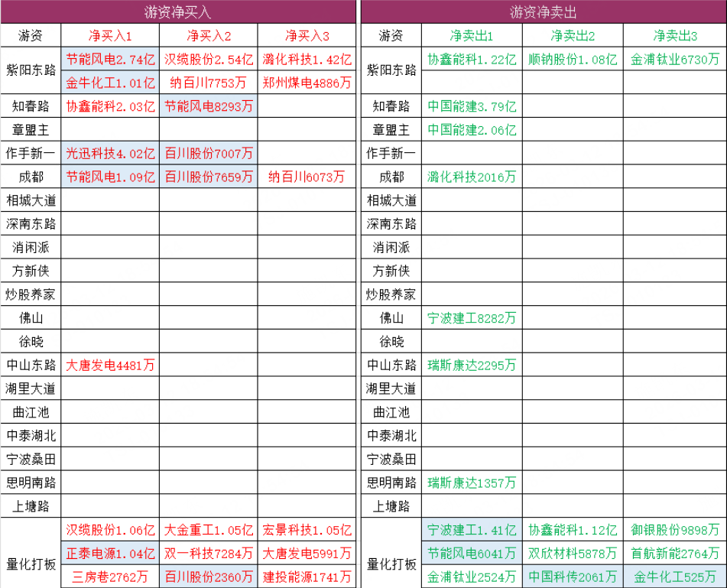
Task: Click cell 瑞斯康达1357万
Action: click(x=472, y=482)
